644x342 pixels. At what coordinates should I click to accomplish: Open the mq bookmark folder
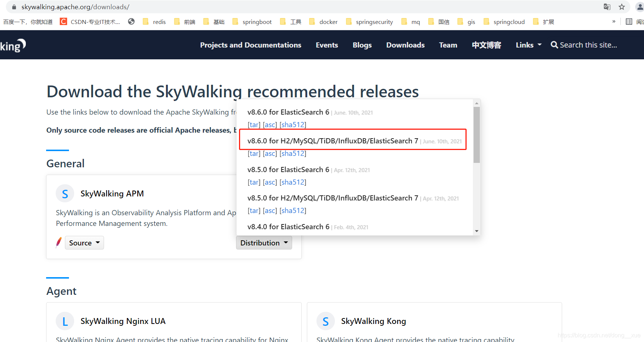point(411,22)
